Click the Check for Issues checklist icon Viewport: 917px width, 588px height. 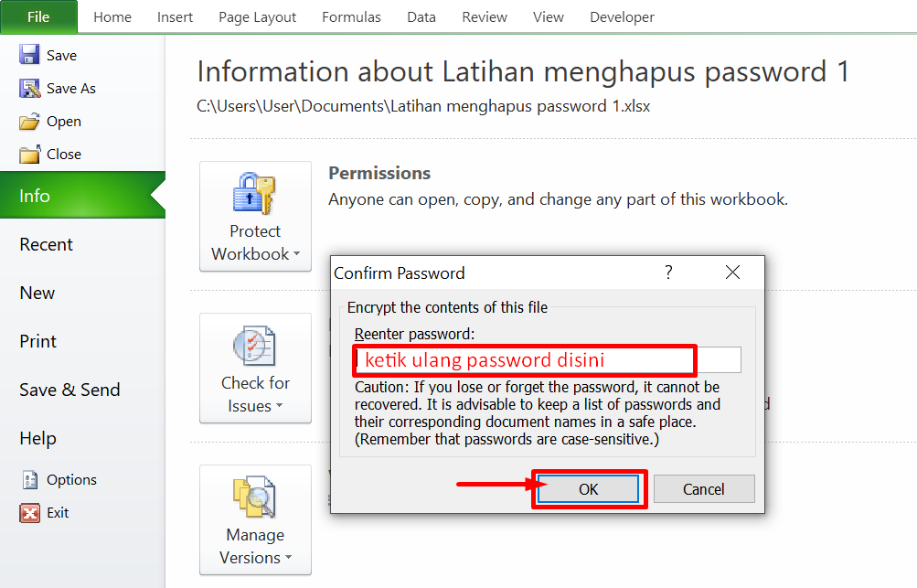coord(254,345)
